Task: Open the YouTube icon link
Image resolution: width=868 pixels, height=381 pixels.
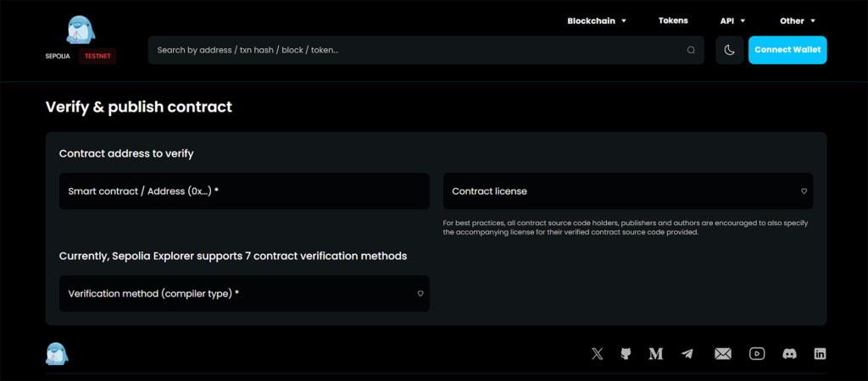Action: [x=757, y=354]
